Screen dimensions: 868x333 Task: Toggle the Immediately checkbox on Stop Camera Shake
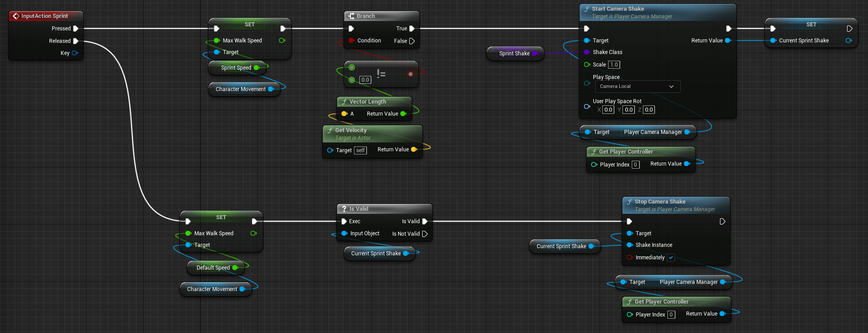point(671,258)
